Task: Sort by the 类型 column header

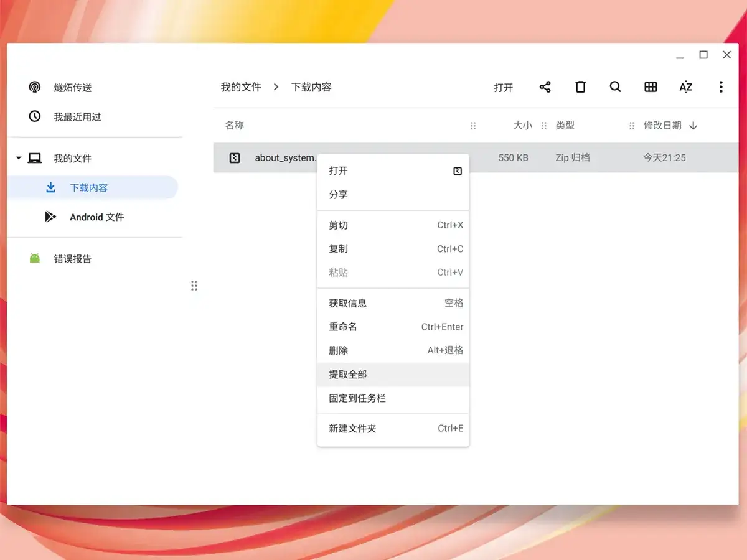Action: click(565, 126)
